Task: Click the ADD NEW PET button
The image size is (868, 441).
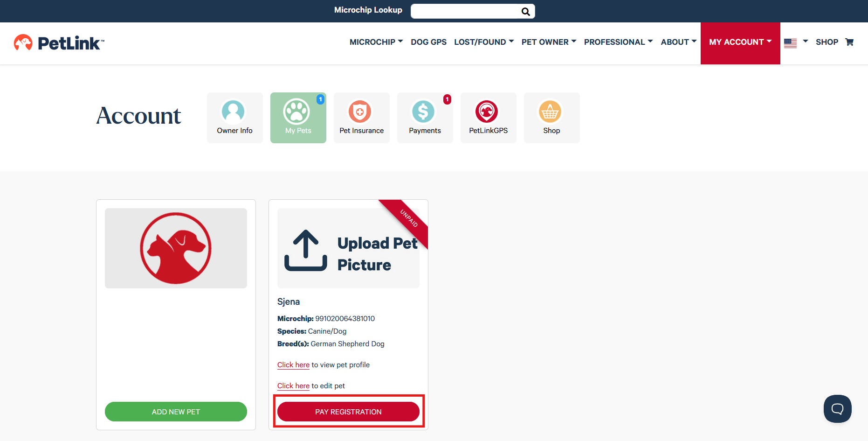Action: pyautogui.click(x=176, y=412)
